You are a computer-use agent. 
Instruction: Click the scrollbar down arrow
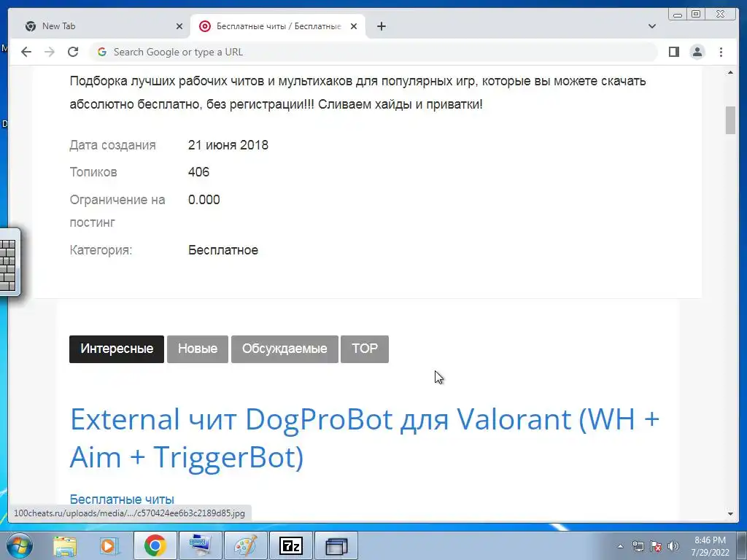730,514
